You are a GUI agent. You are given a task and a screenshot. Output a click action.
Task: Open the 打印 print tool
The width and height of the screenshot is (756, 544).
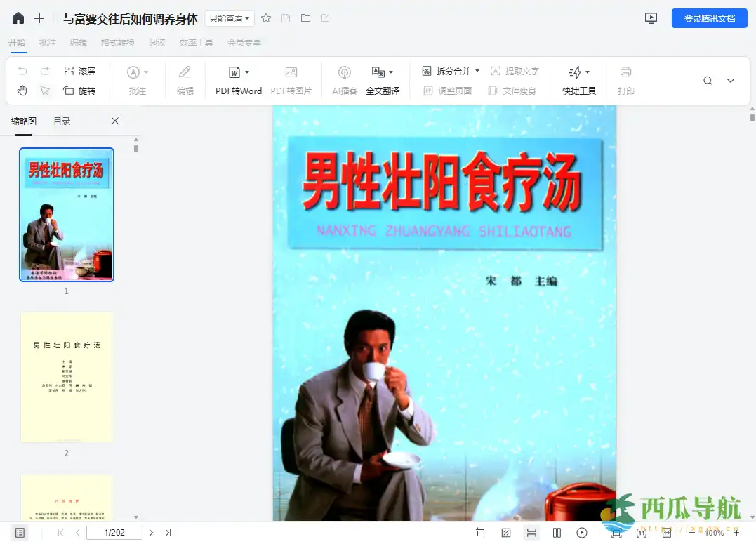coord(625,80)
